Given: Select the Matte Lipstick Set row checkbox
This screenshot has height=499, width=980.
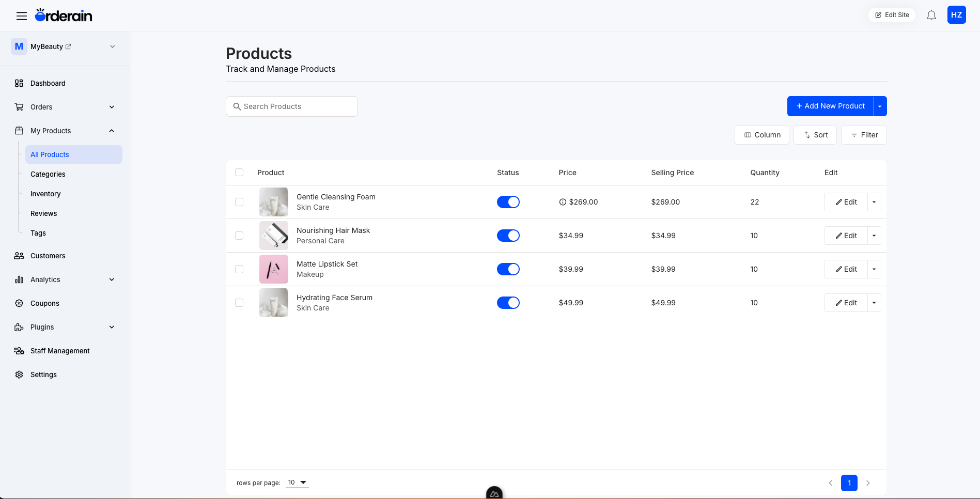Looking at the screenshot, I should pos(239,269).
